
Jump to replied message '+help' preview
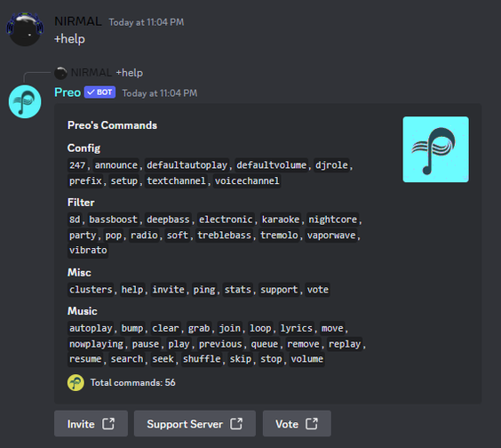[130, 73]
